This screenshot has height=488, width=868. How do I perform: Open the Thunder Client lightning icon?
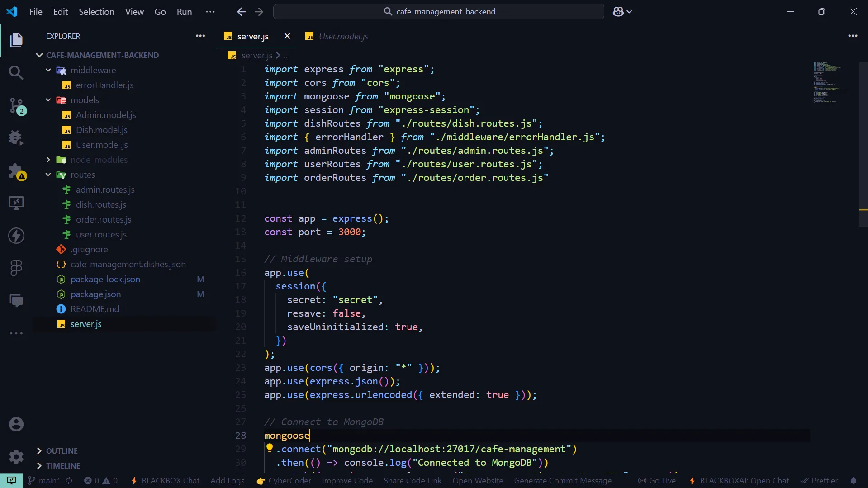tap(16, 236)
